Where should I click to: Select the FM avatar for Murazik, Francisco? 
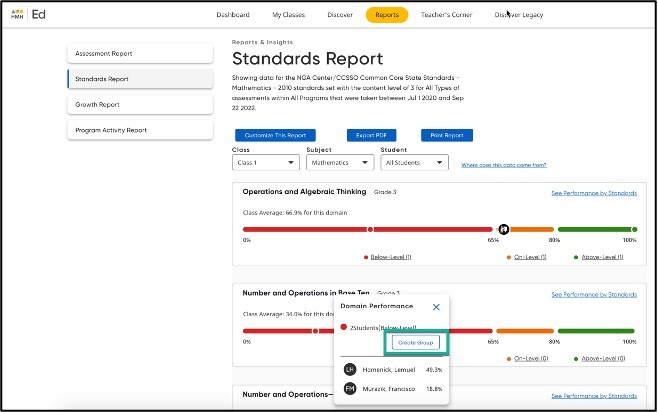point(350,389)
